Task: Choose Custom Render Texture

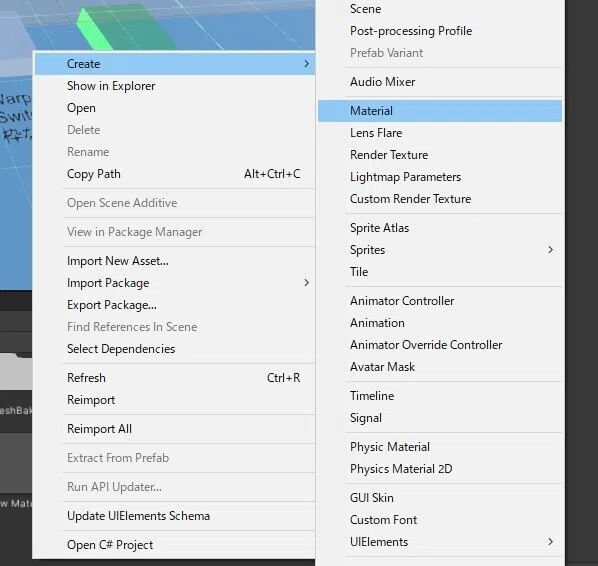Action: [x=440, y=199]
